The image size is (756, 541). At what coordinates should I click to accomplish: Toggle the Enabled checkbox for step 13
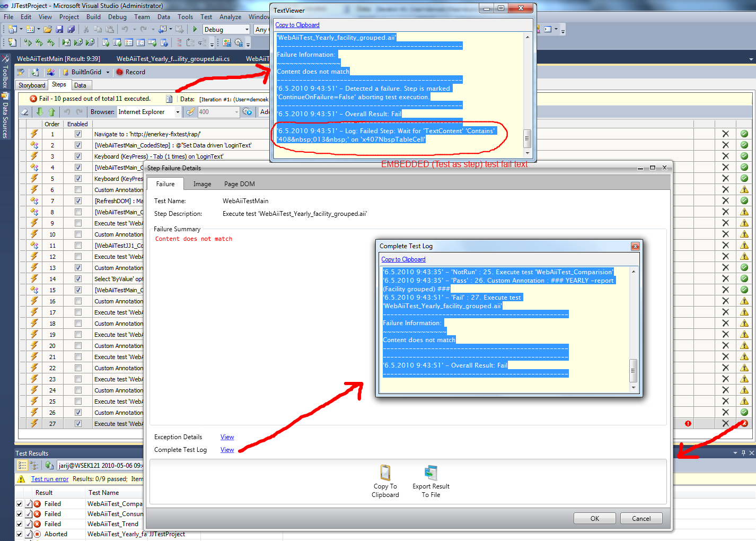(x=78, y=268)
